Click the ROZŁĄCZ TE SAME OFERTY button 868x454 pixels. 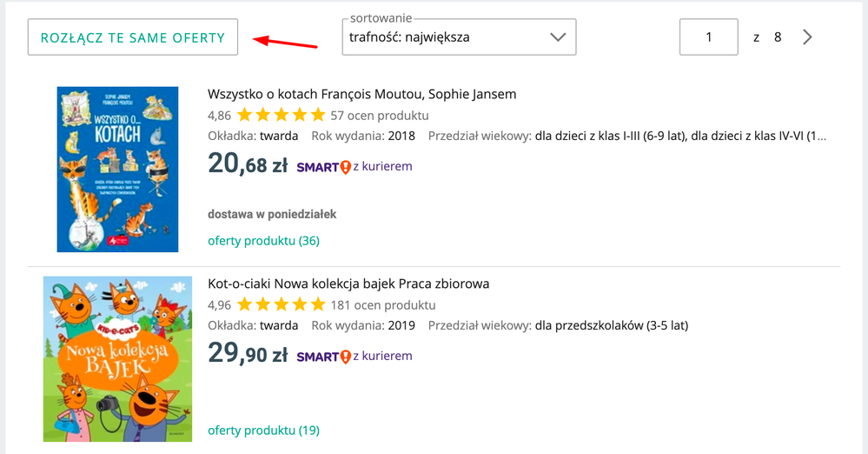click(133, 37)
